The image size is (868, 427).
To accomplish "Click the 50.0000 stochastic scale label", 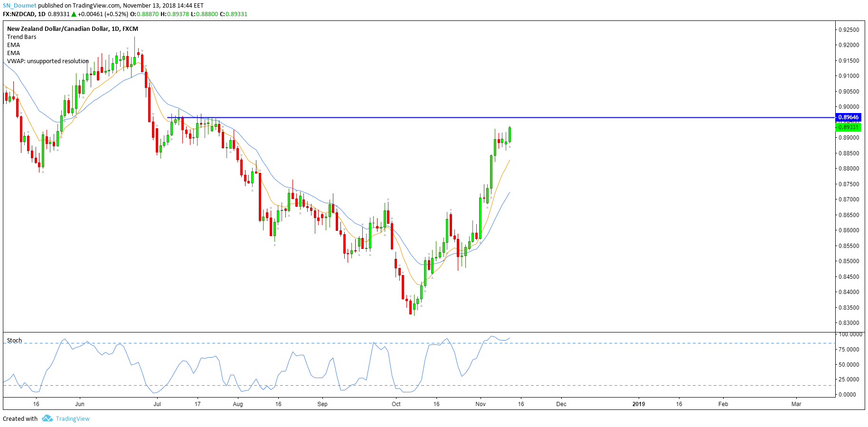I will tap(849, 365).
